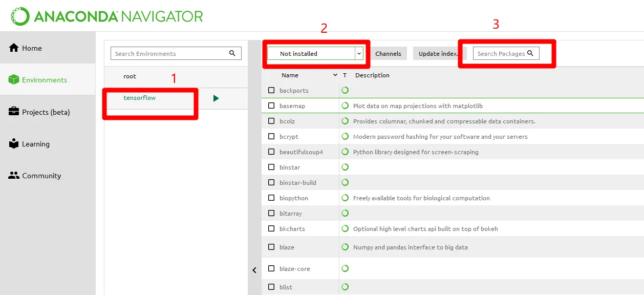The width and height of the screenshot is (644, 295).
Task: Open the Community tab
Action: [x=48, y=175]
